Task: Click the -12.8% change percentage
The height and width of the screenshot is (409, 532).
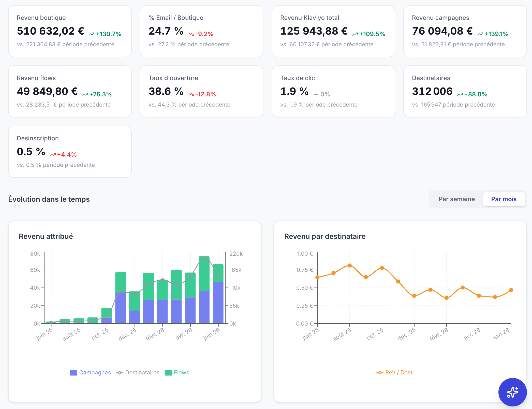Action: point(205,94)
